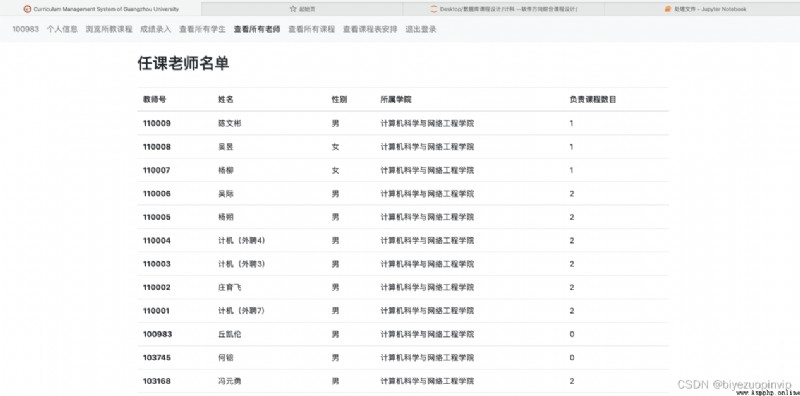Click the name cell in row 110007

tap(226, 170)
